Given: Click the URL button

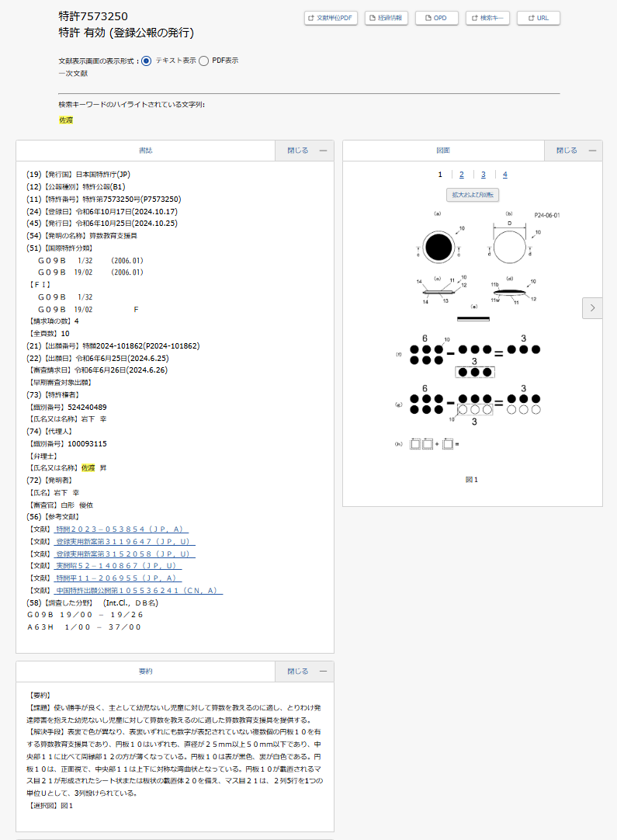Looking at the screenshot, I should point(538,18).
